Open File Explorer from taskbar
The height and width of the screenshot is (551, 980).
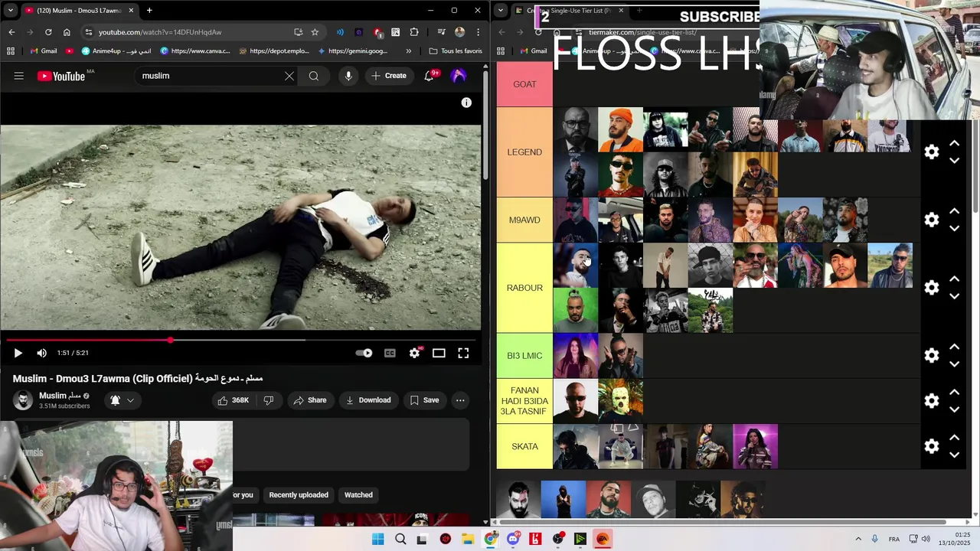[x=468, y=539]
